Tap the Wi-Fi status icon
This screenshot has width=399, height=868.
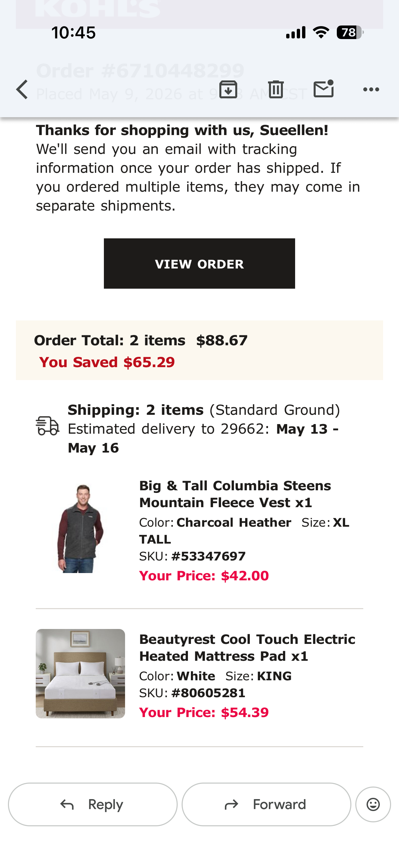(321, 33)
